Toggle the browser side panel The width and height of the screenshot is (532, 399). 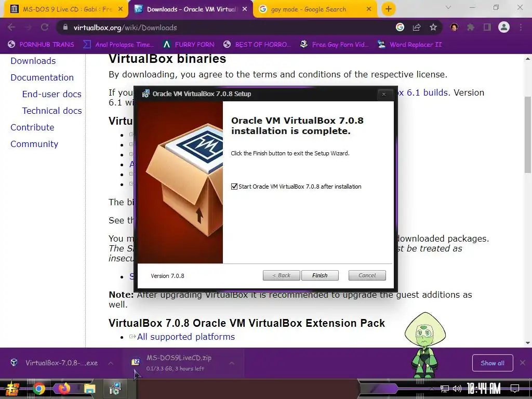pos(487,27)
